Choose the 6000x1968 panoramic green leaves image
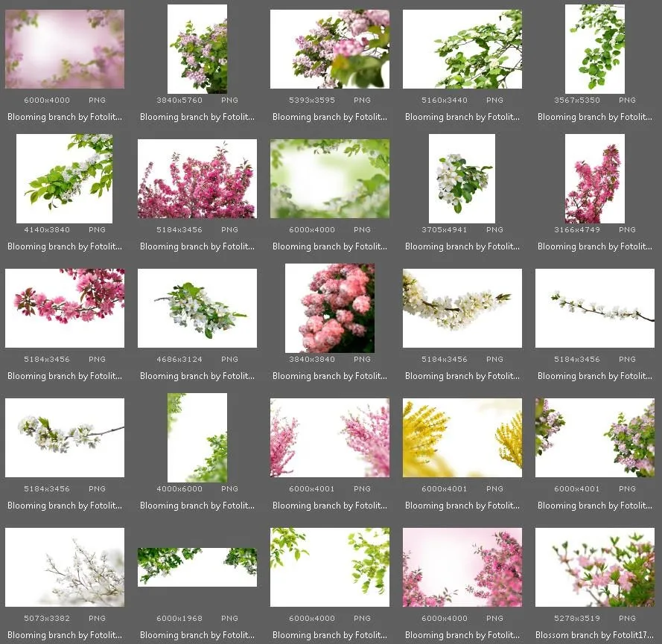 [x=197, y=567]
